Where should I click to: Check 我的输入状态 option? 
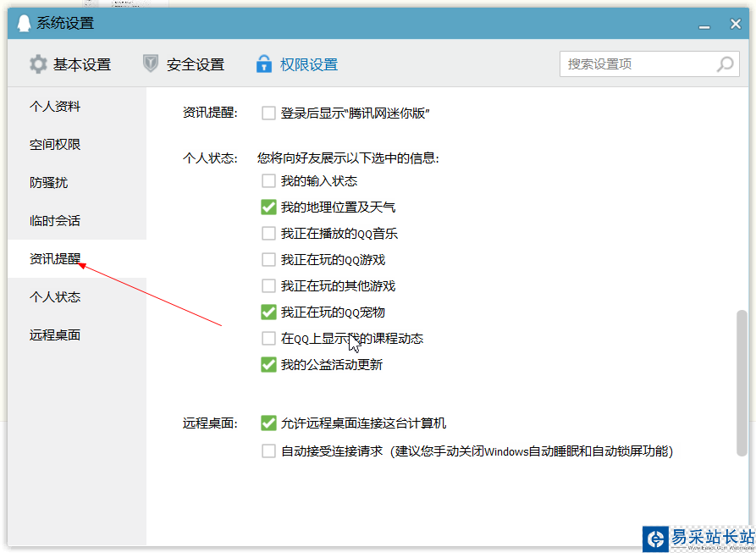point(268,181)
